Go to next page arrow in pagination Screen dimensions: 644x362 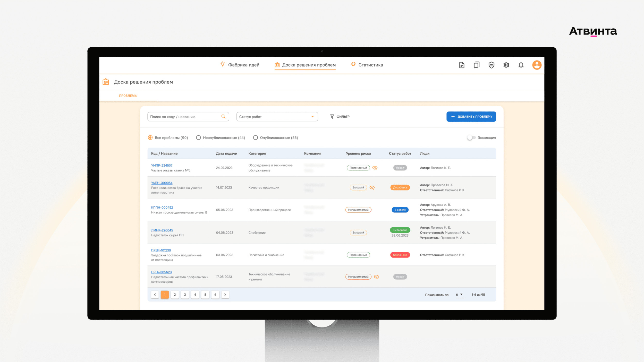(x=225, y=295)
